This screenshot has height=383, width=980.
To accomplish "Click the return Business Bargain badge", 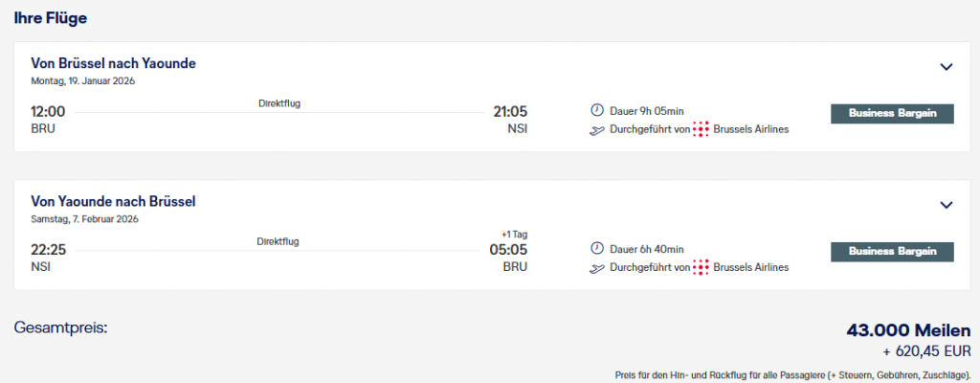I will pos(892,251).
